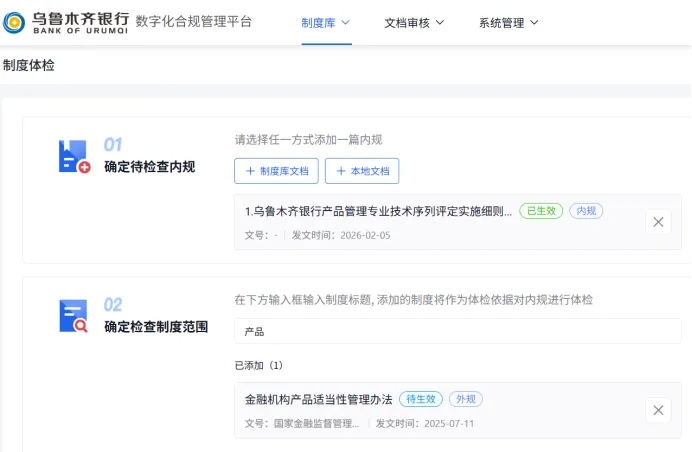This screenshot has width=692, height=452.
Task: Add a document via 制度库文档 button
Action: coord(277,171)
